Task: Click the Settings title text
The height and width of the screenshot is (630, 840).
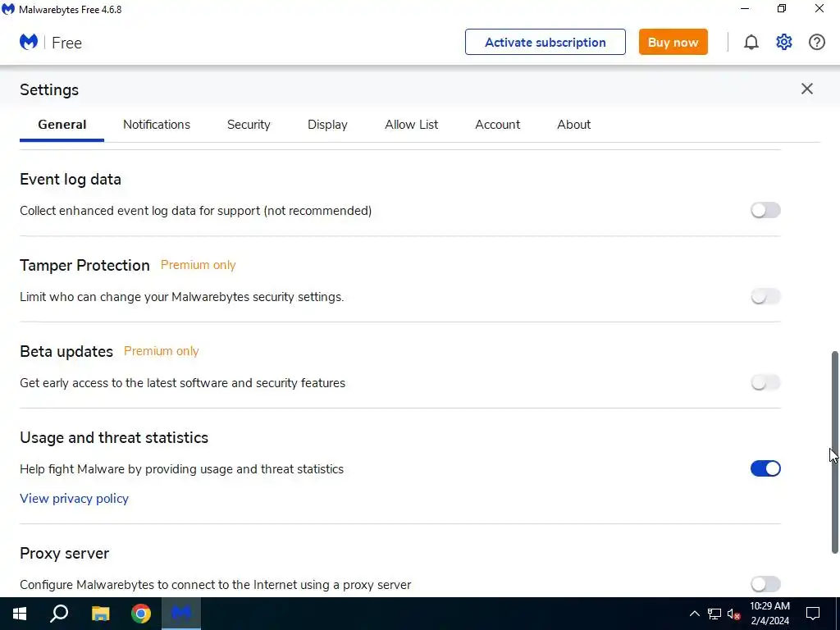Action: coord(48,89)
